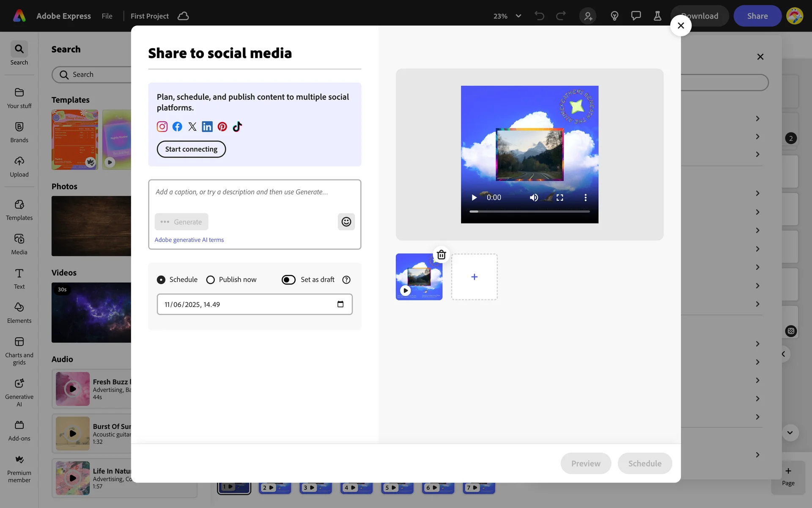Open the File menu

click(x=107, y=16)
